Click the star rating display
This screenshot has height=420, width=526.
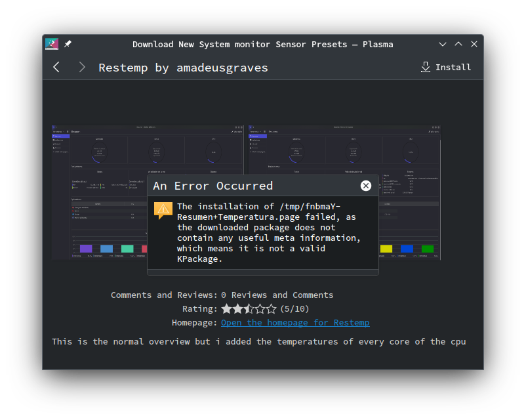tap(249, 308)
